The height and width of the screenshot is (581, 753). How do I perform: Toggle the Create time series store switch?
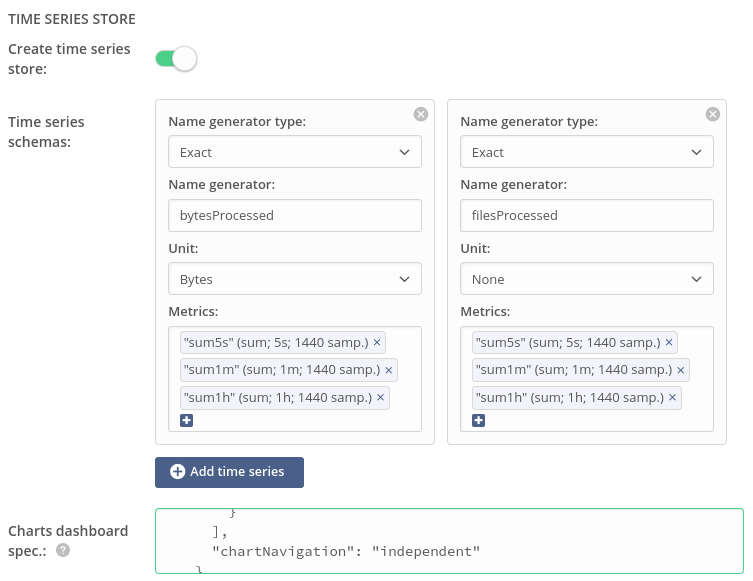click(176, 59)
